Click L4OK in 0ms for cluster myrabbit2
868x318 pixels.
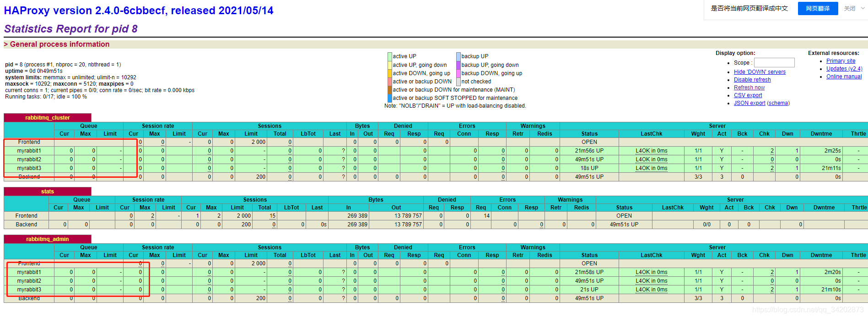(652, 159)
